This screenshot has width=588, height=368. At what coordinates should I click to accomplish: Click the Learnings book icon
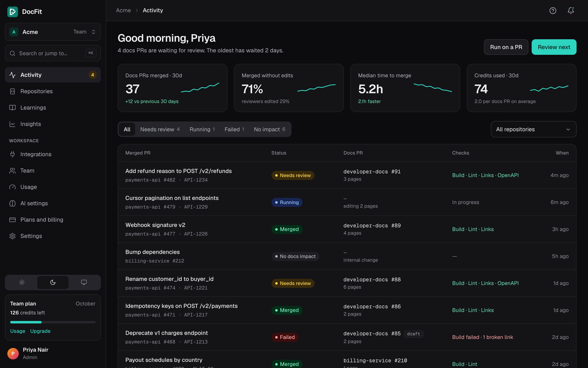click(12, 108)
